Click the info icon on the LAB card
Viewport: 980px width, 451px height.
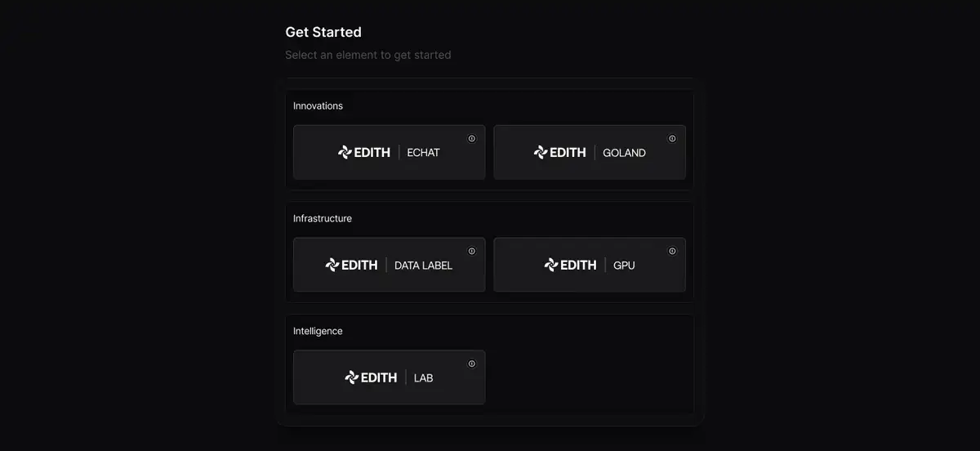coord(471,364)
